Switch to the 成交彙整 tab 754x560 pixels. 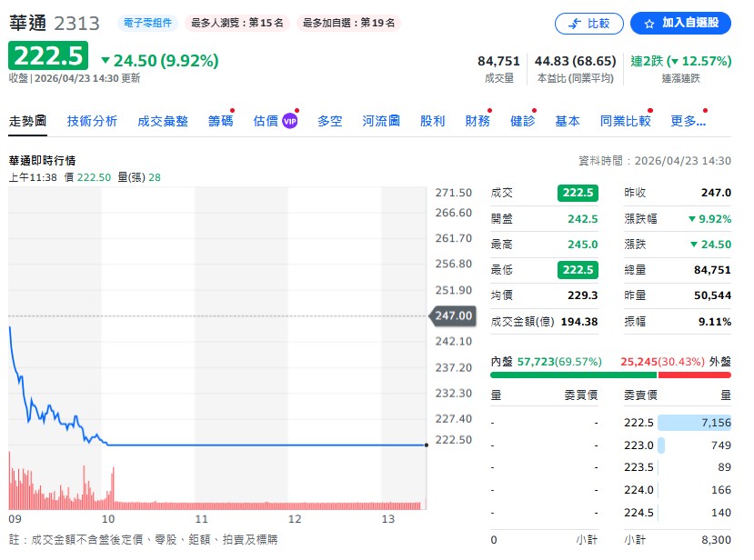tap(163, 121)
